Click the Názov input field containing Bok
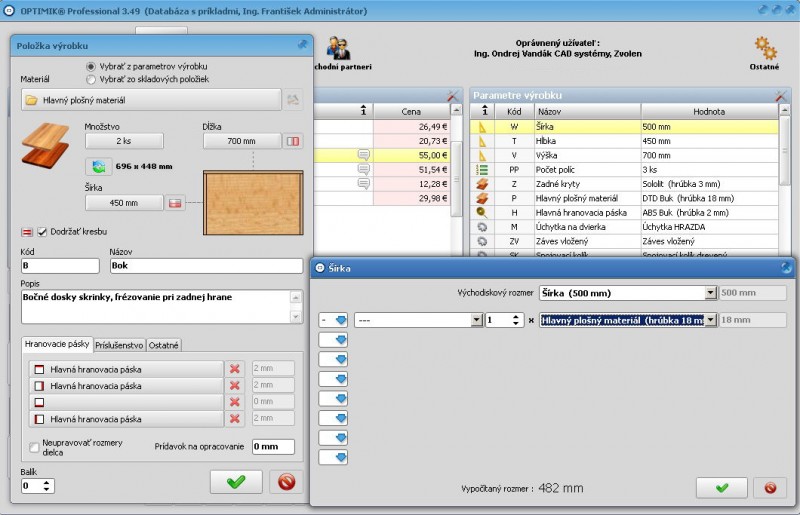The height and width of the screenshot is (515, 800). 207,265
